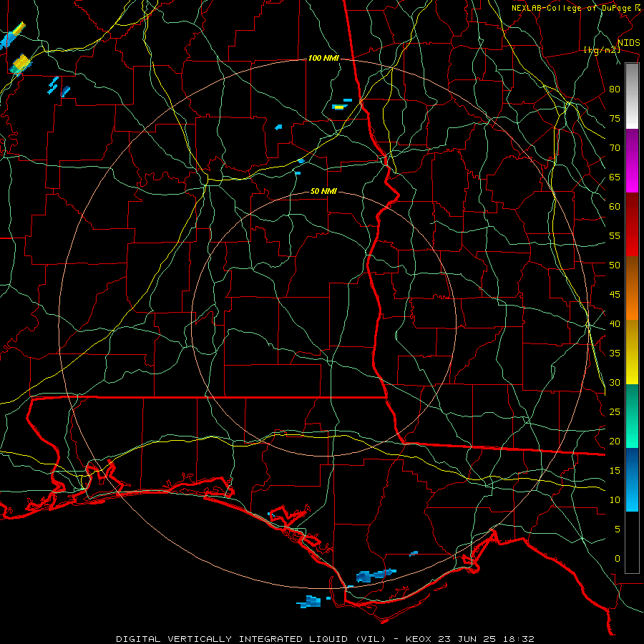Click the scale value 80
644x644 pixels.
tap(615, 89)
